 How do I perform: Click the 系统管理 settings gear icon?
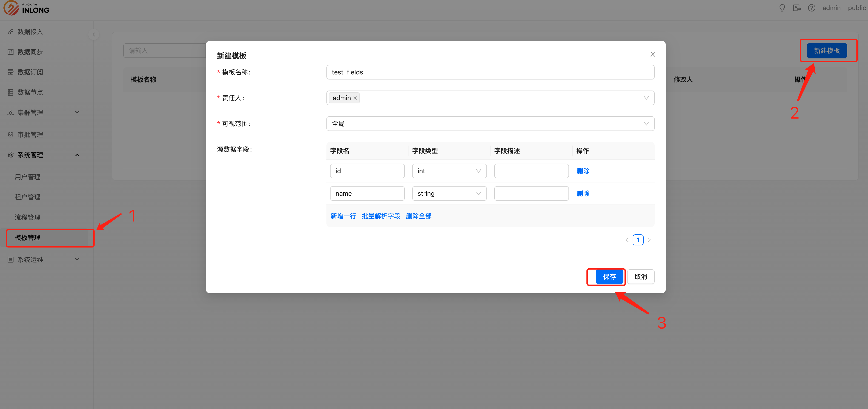pyautogui.click(x=10, y=155)
